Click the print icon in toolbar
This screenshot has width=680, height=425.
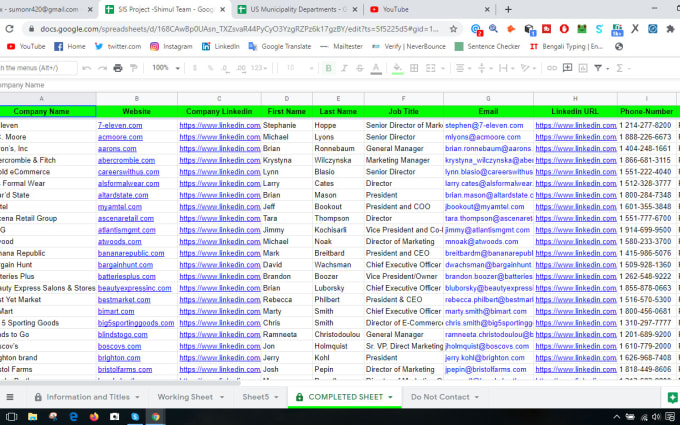pos(118,68)
